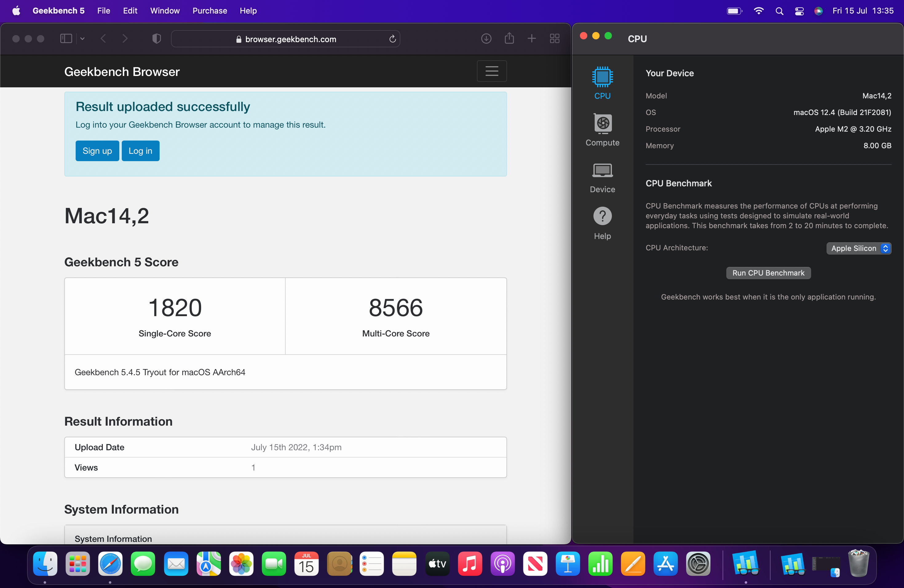Click the download icon in Safari toolbar

(486, 39)
